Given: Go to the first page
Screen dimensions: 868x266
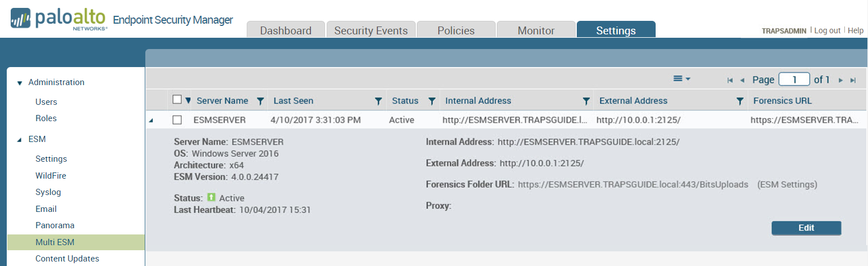Looking at the screenshot, I should [730, 81].
